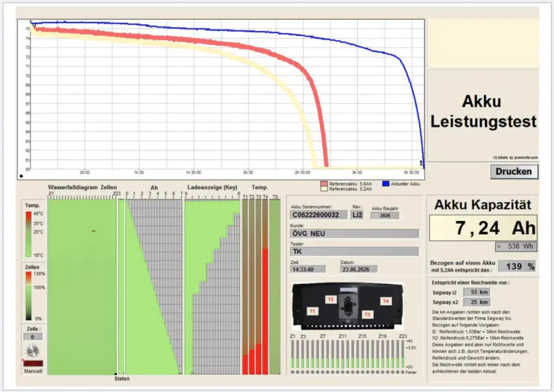The width and height of the screenshot is (554, 392).
Task: Click into the Akku Seriennummer field
Action: coord(319,215)
